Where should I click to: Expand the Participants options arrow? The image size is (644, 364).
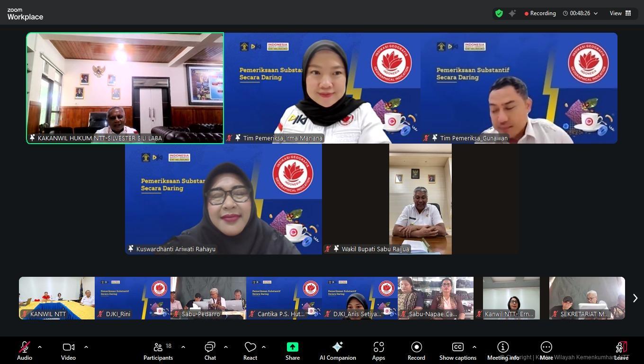183,347
